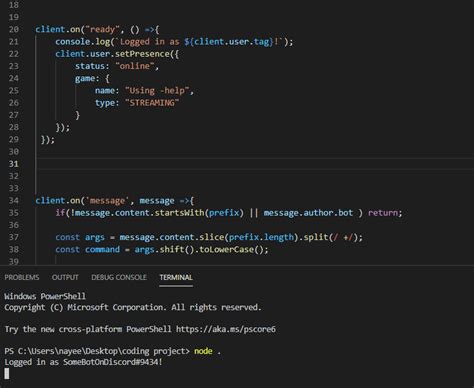This screenshot has width=474, height=388.
Task: Switch to the PROBLEMS panel tab
Action: click(x=22, y=277)
